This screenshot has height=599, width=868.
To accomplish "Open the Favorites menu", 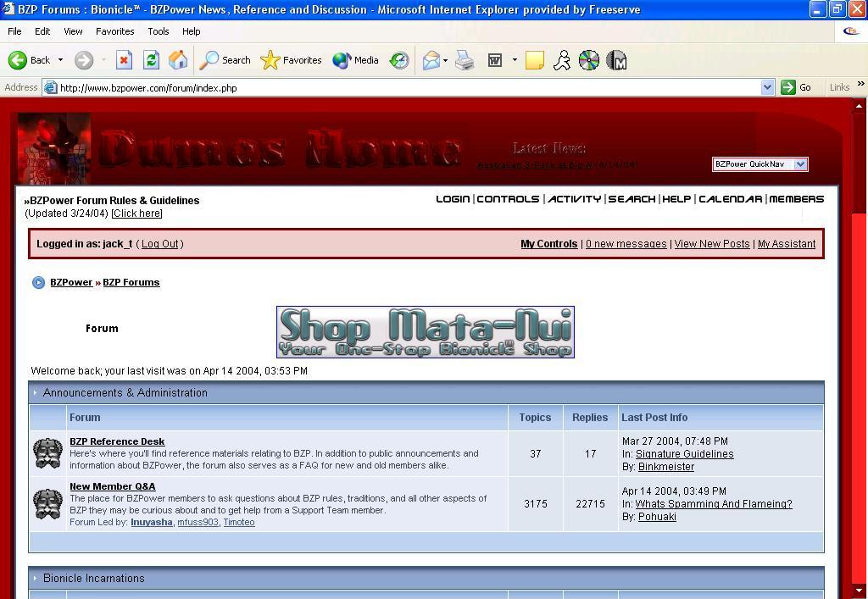I will [x=114, y=31].
